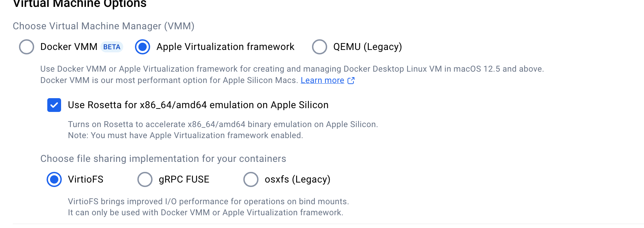Select the VirtioFS radio button
Image resolution: width=644 pixels, height=228 pixels.
tap(54, 179)
